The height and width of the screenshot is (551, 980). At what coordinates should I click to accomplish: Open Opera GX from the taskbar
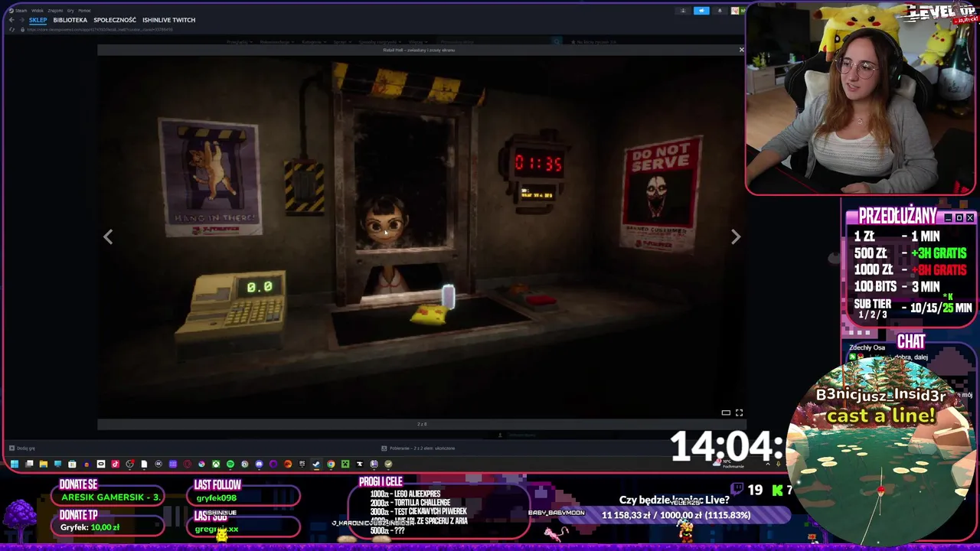[187, 464]
